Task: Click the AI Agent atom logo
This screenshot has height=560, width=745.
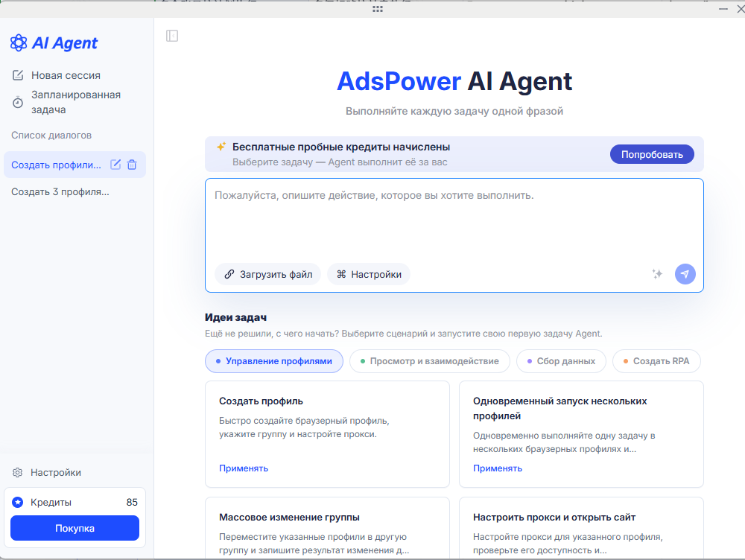Action: click(19, 42)
